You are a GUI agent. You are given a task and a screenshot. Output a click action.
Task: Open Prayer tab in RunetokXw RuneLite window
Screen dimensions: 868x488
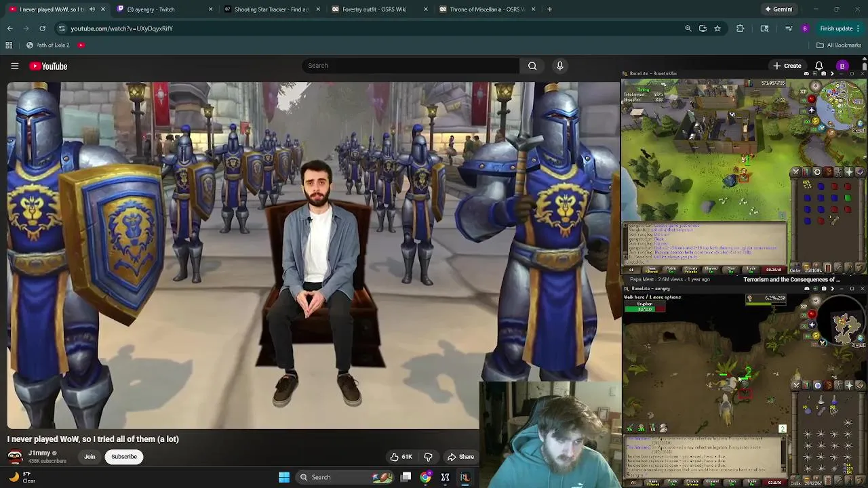coord(849,171)
